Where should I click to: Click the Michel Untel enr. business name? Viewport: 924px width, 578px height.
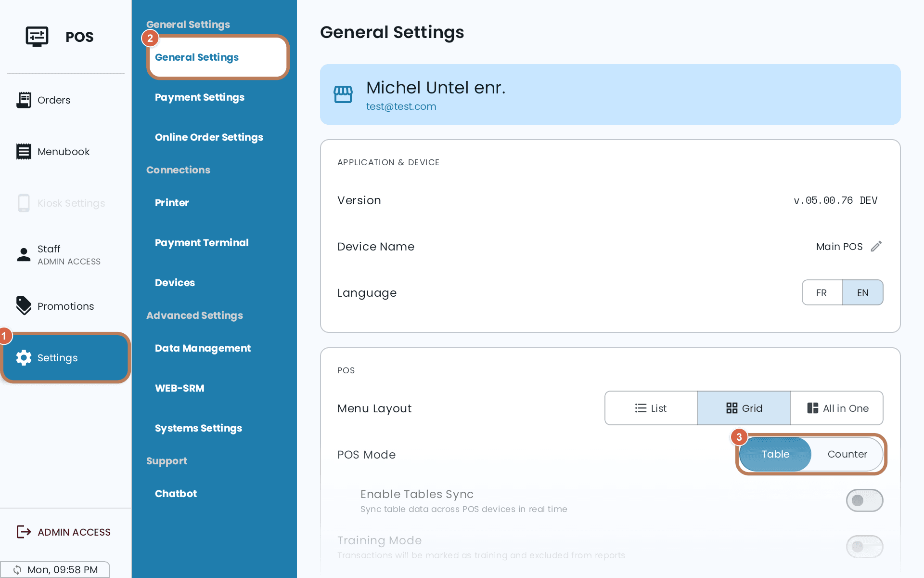click(x=436, y=87)
